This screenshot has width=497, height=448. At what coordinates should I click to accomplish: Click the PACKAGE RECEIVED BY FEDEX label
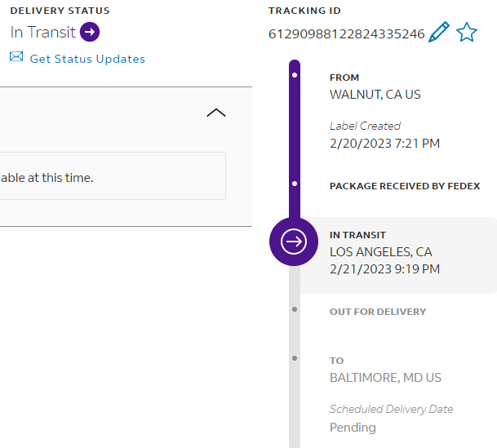coord(405,186)
